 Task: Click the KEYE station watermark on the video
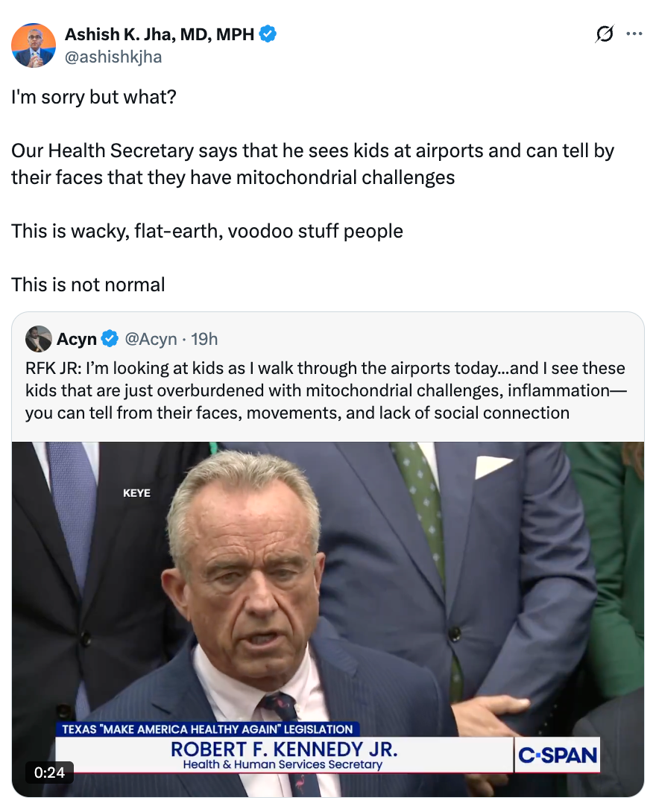pos(137,492)
